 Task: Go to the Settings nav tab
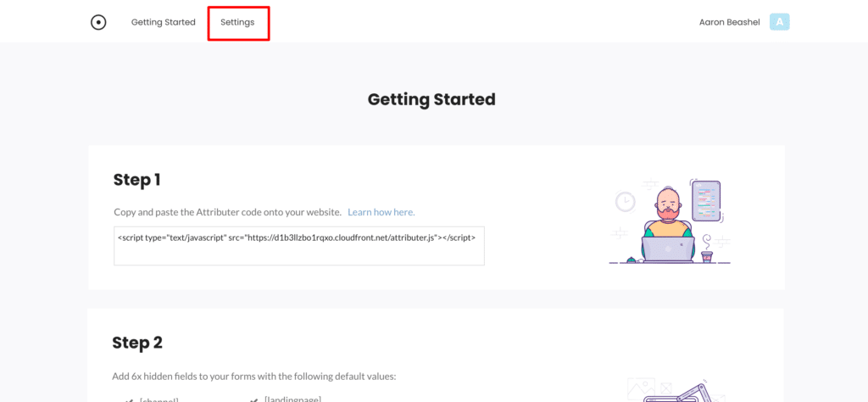tap(237, 23)
